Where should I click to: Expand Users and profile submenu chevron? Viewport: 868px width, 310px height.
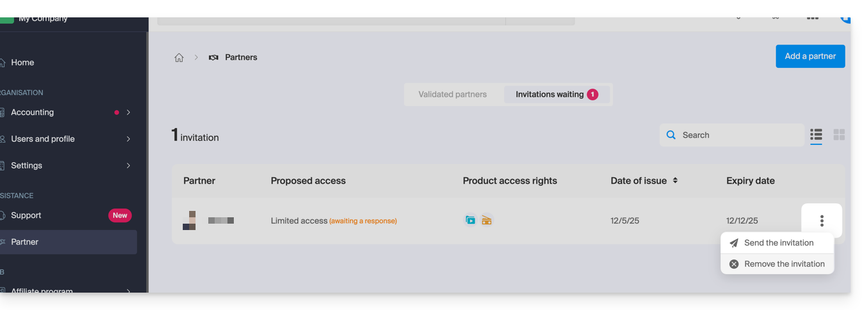128,139
